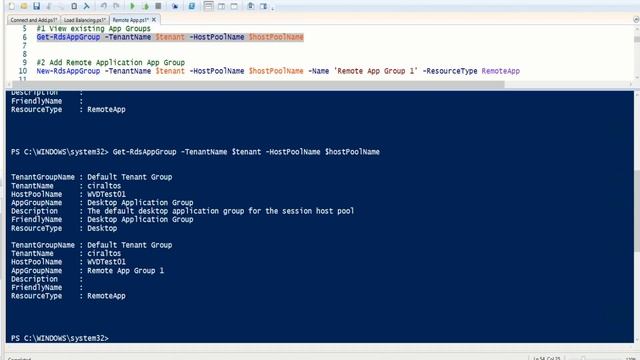
Task: Click the '#1 View existing App Groups' comment
Action: 93,29
